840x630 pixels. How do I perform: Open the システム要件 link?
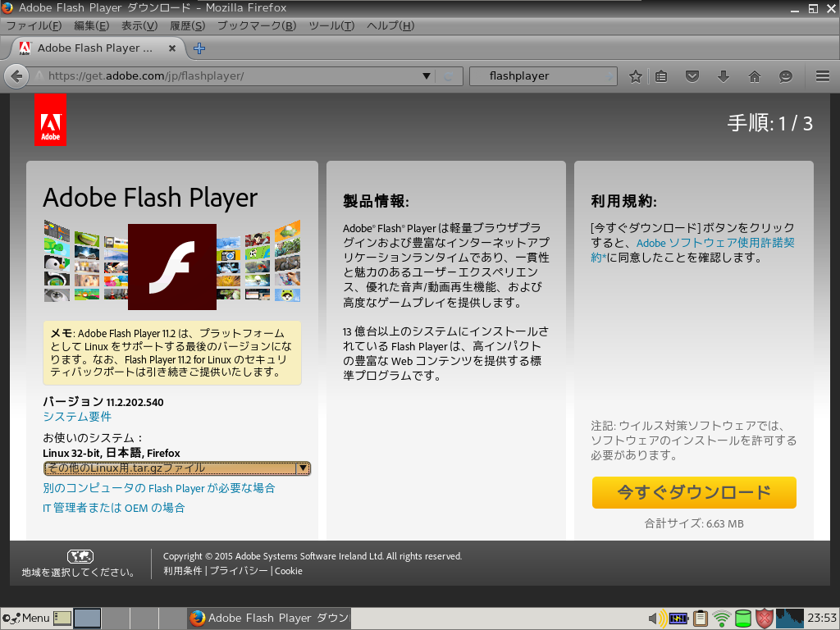coord(77,416)
